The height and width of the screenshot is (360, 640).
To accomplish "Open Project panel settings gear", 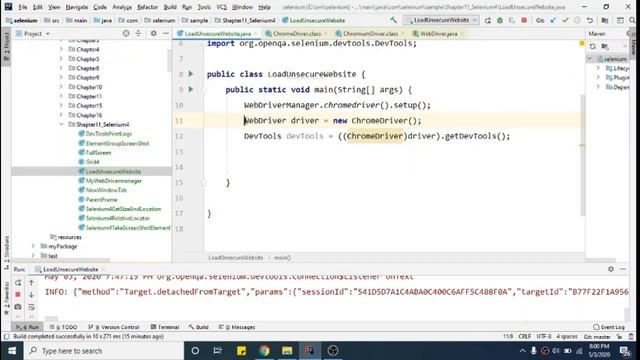I will [153, 33].
